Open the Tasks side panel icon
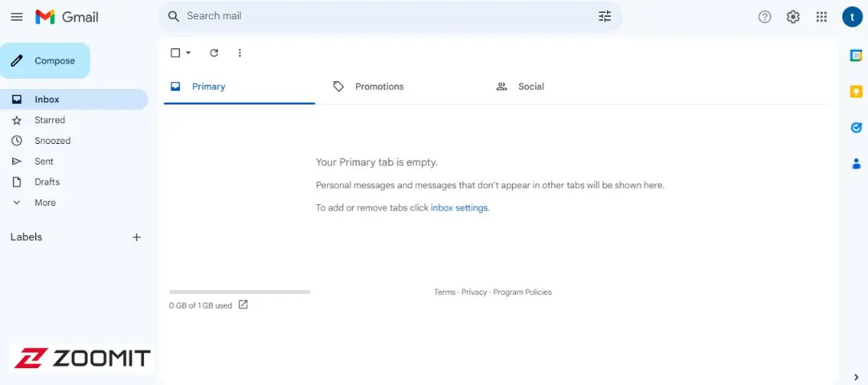The width and height of the screenshot is (868, 385). pos(856,128)
